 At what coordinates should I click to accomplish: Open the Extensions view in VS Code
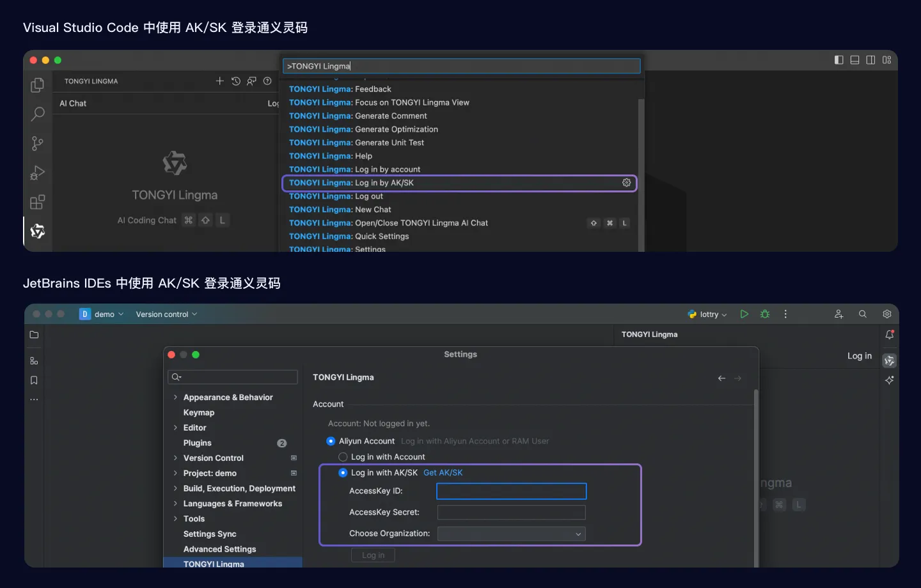click(38, 202)
